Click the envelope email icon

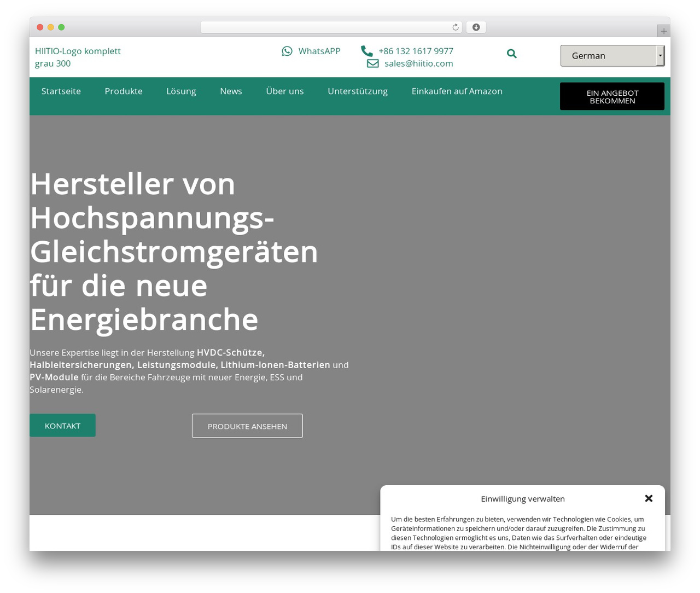point(372,63)
